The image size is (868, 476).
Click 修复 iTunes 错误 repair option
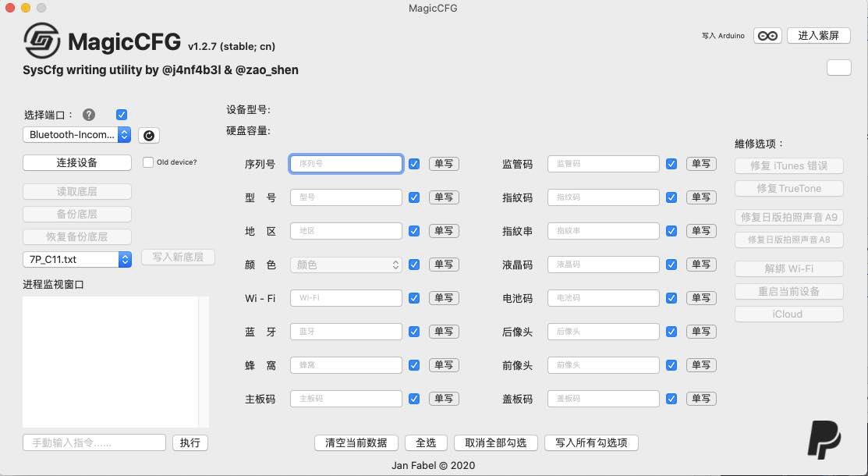tap(788, 165)
